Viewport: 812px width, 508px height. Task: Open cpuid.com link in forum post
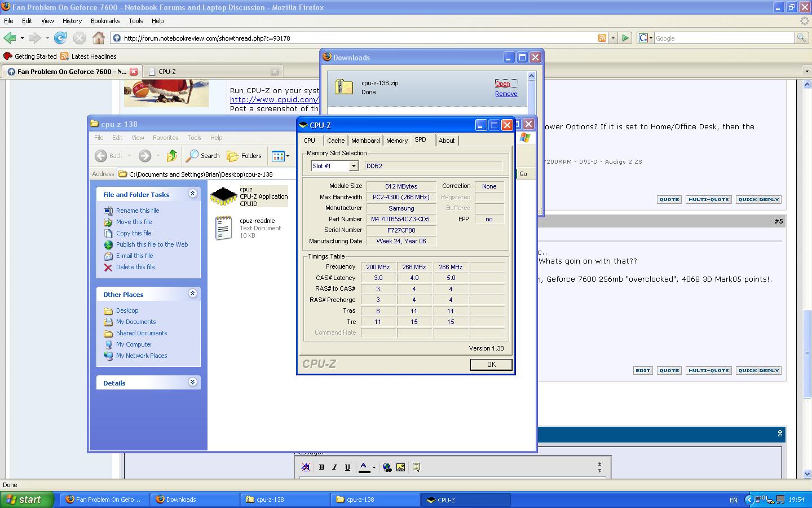coord(275,99)
